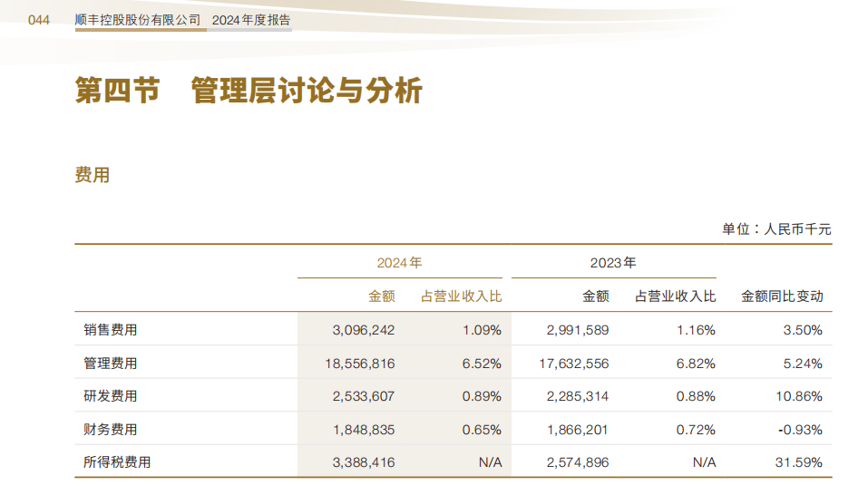The image size is (868, 495).
Task: Click the section title 第四节 管理层讨论与分析
Action: click(x=249, y=91)
